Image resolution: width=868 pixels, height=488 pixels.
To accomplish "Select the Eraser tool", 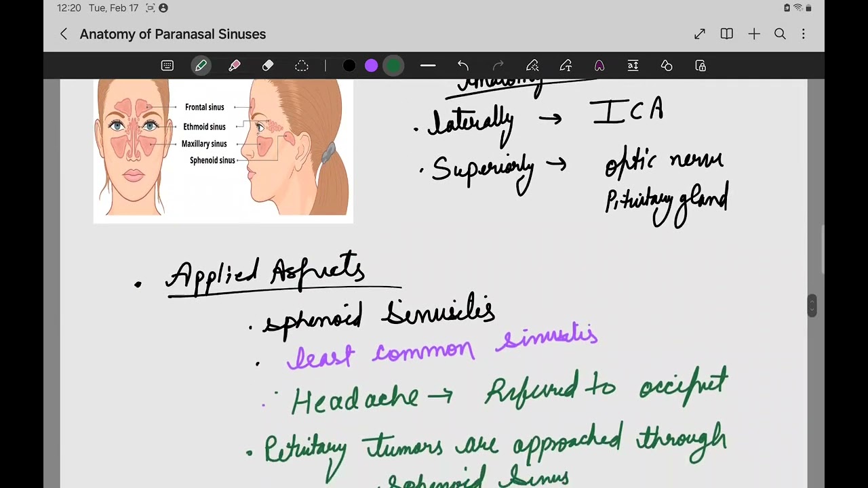I will click(x=268, y=66).
